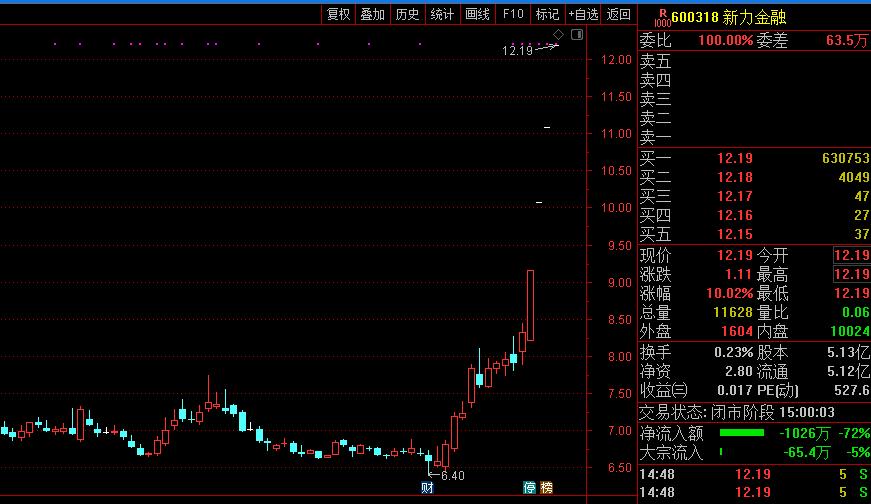Screen dimensions: 871x504
Task: Click the 6.40 low price label
Action: pos(452,475)
